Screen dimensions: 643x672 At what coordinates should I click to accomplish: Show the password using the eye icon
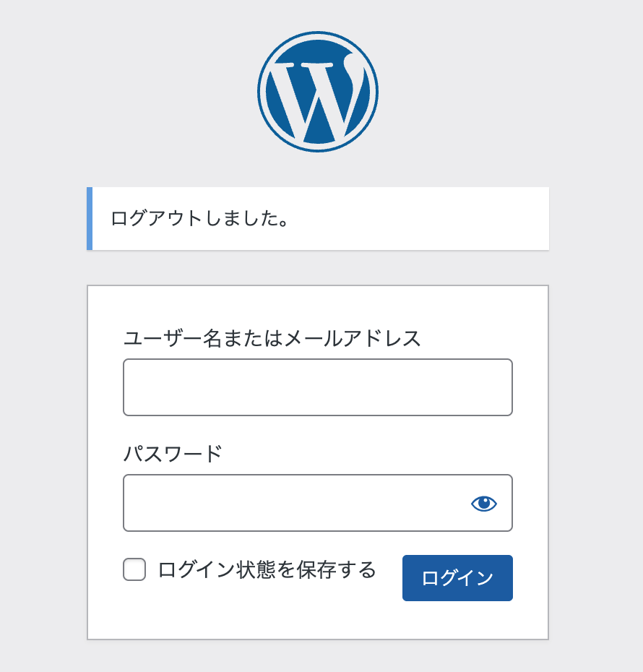[483, 503]
